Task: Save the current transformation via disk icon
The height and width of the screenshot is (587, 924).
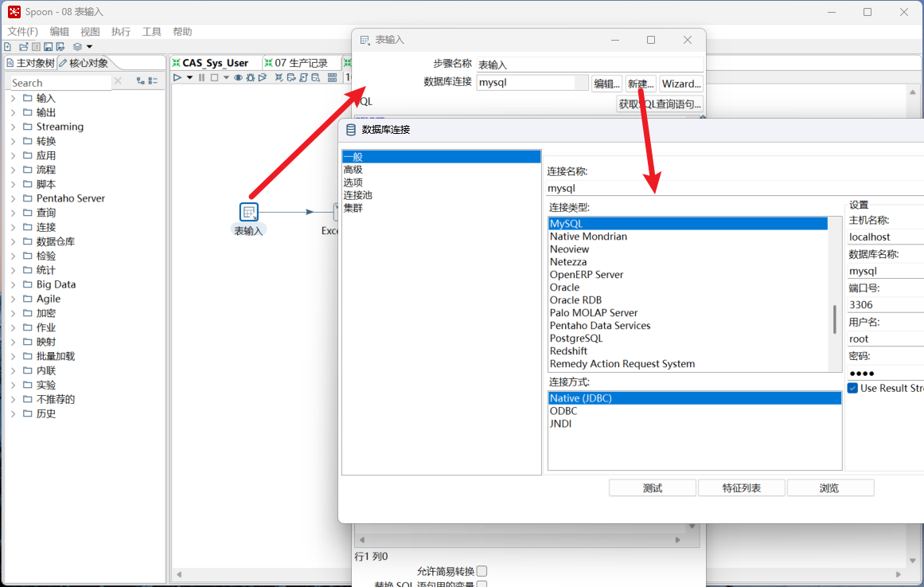Action: point(49,47)
